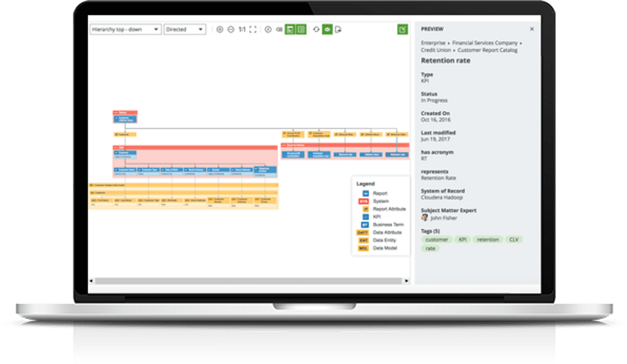627x364 pixels.
Task: Select the CLV tag
Action: [x=514, y=240]
